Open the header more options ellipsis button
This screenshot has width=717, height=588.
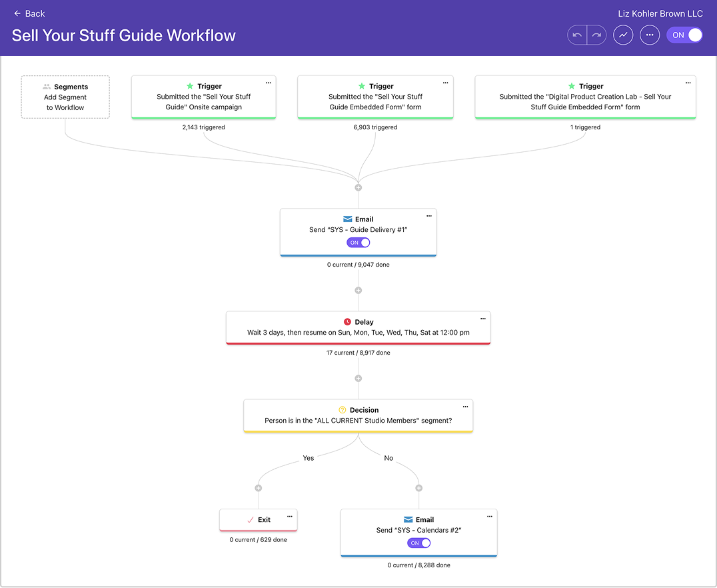pyautogui.click(x=650, y=35)
